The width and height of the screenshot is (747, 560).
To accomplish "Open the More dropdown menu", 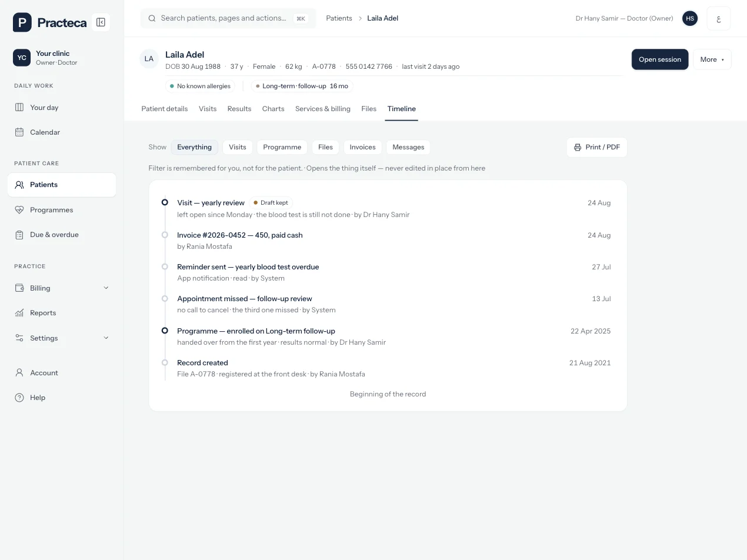I will point(712,59).
